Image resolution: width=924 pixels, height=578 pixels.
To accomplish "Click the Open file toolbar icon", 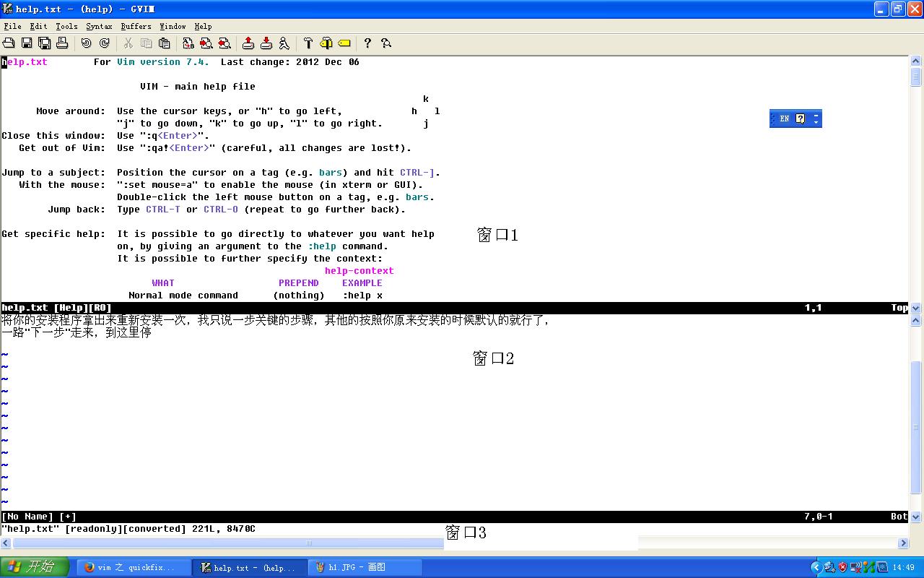I will click(x=9, y=43).
